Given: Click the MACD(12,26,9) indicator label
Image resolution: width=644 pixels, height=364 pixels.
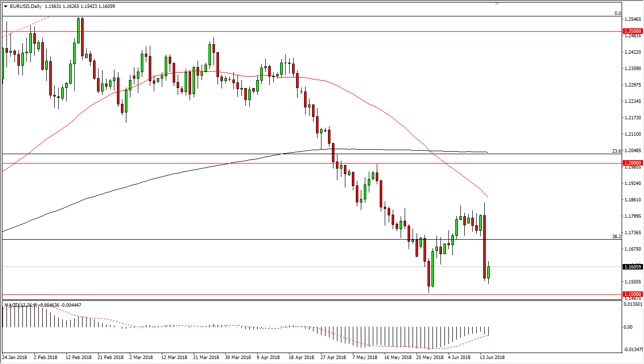Looking at the screenshot, I should pos(20,305).
